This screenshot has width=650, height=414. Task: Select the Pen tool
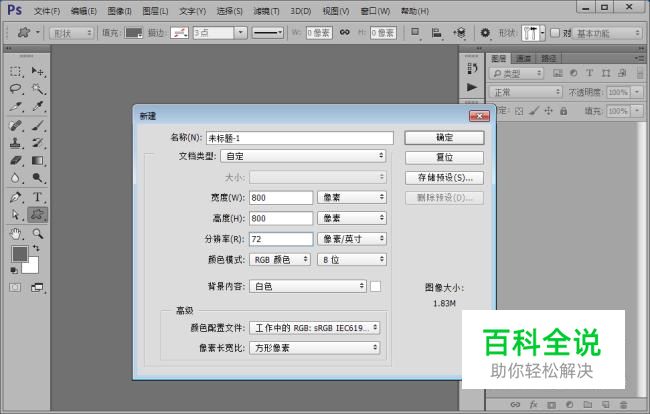16,197
